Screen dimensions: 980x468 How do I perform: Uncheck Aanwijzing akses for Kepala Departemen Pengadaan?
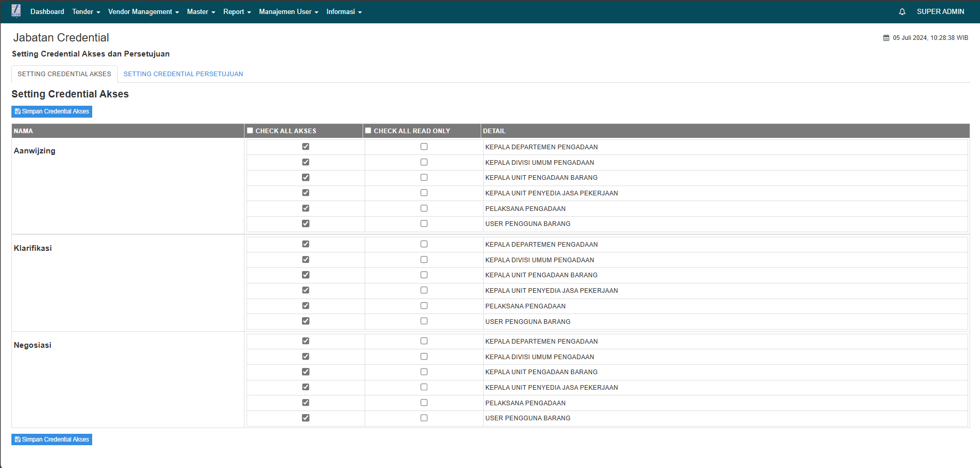(306, 147)
